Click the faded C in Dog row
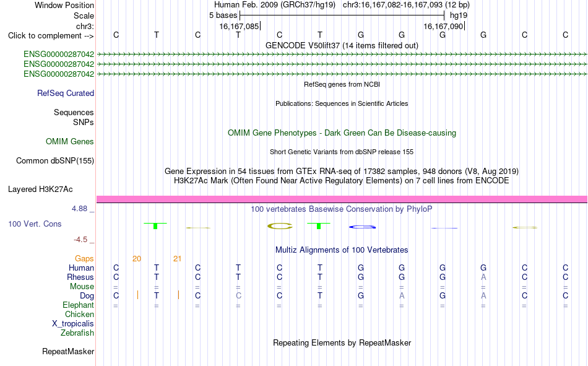The width and height of the screenshot is (588, 366). [238, 296]
